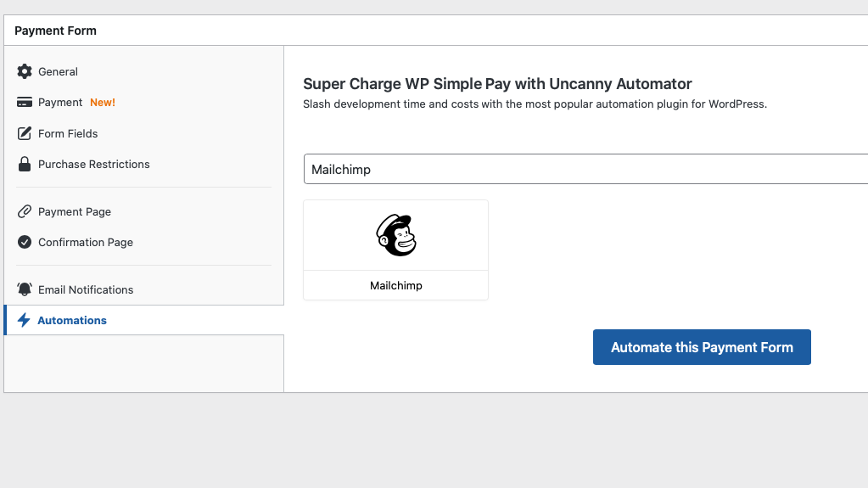
Task: Show the Payment Page settings
Action: tap(75, 212)
